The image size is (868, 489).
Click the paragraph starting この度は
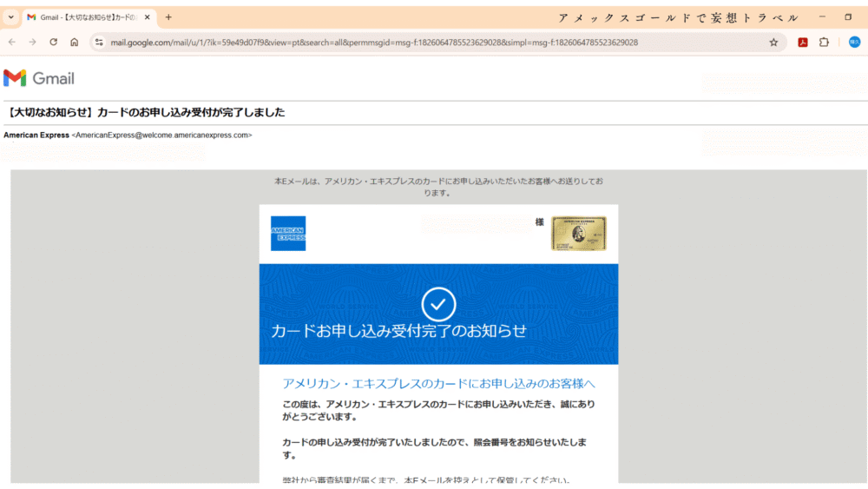click(x=438, y=410)
